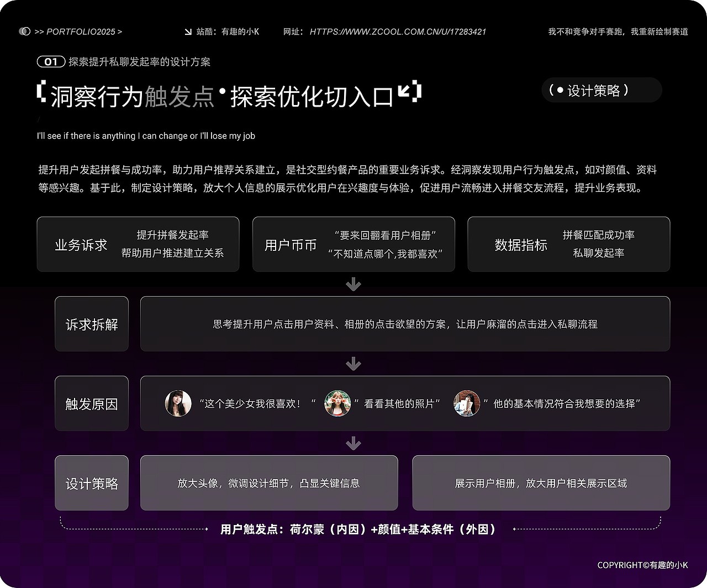Click the text 私聊发起率 in 数据指标 card
707x588 pixels.
coord(599,253)
